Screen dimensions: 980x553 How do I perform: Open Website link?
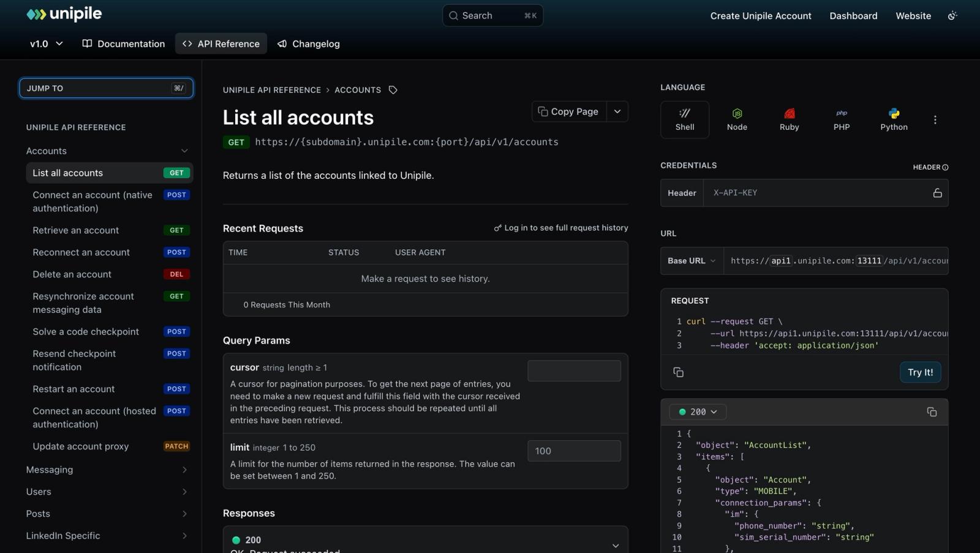pyautogui.click(x=913, y=16)
